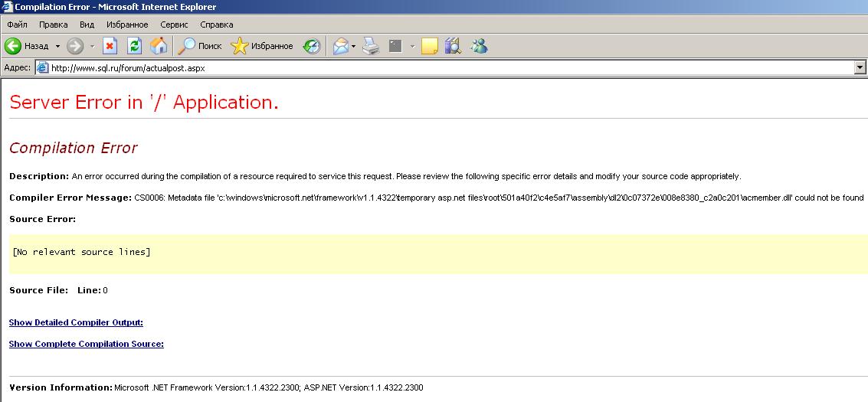Go to the Home page icon

(x=159, y=46)
